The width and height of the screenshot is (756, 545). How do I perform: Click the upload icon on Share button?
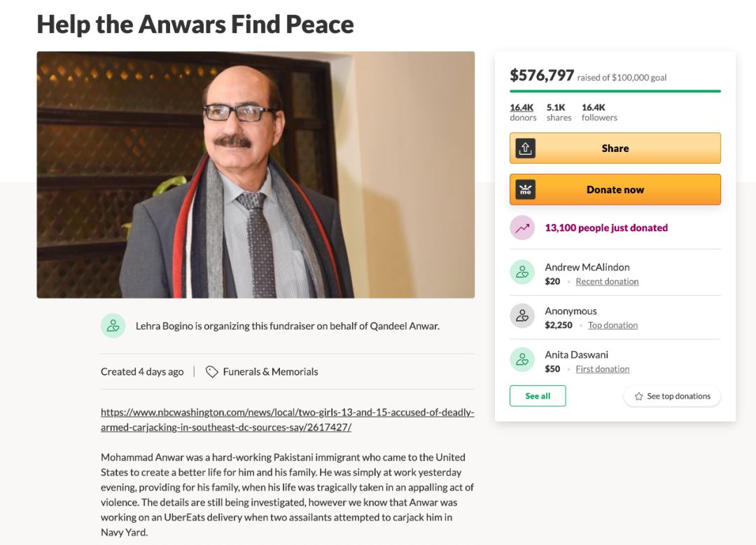[526, 148]
